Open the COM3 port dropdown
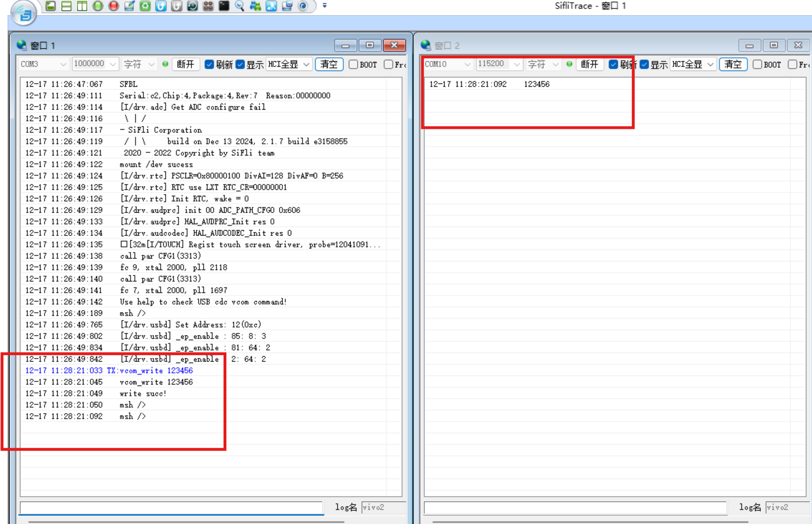 click(x=43, y=64)
